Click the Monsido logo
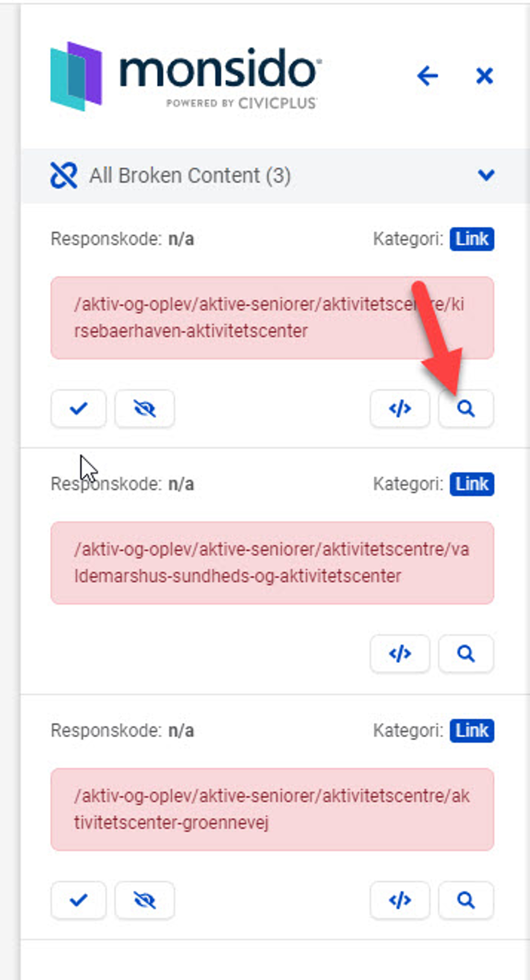The height and width of the screenshot is (980, 530). coord(185,76)
